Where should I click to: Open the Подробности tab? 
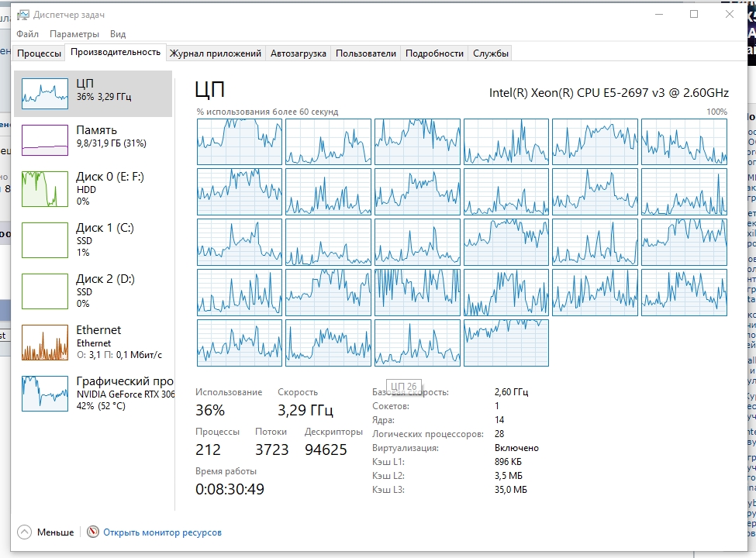[x=434, y=53]
